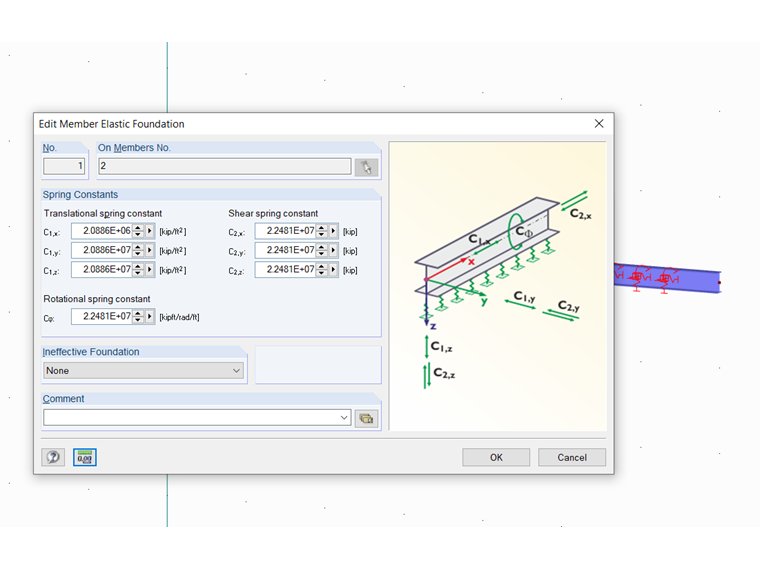This screenshot has width=760, height=570.
Task: Increase C2,y with the spinner
Action: point(322,247)
